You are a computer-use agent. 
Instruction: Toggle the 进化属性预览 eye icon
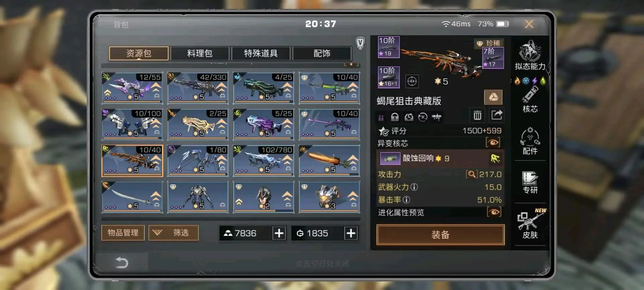click(494, 212)
